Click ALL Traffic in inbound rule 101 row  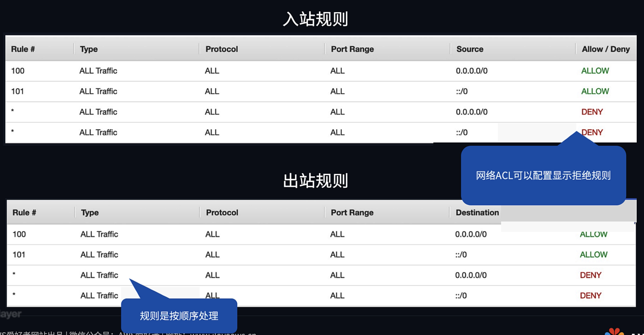pos(98,91)
